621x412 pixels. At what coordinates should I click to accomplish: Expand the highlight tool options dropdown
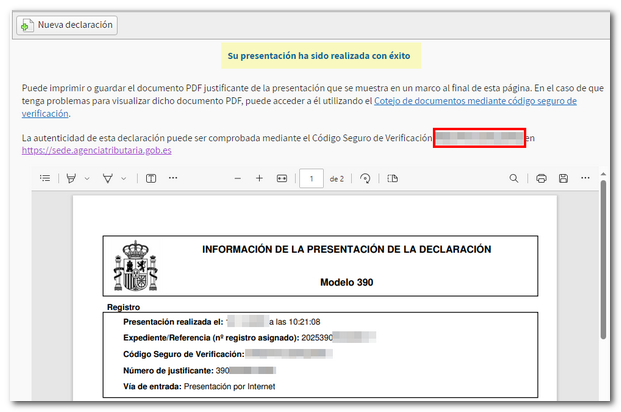coord(87,178)
